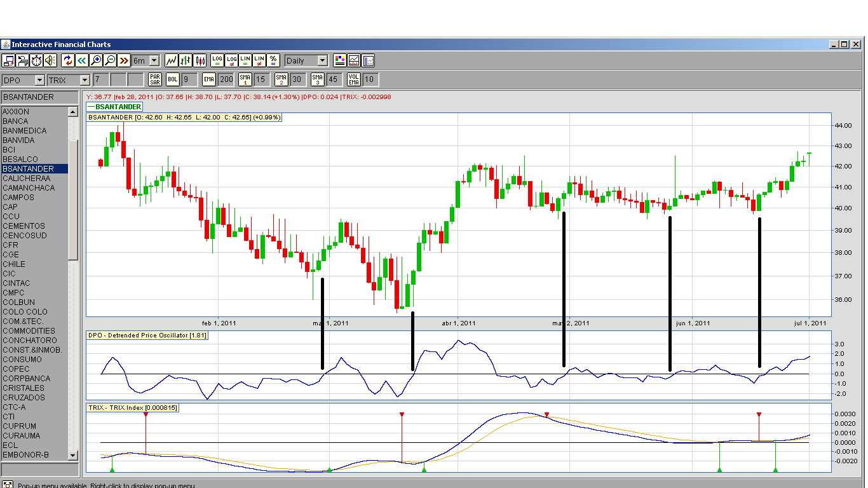
Task: Click the green TRIX buy marker by abr 1
Action: 424,470
